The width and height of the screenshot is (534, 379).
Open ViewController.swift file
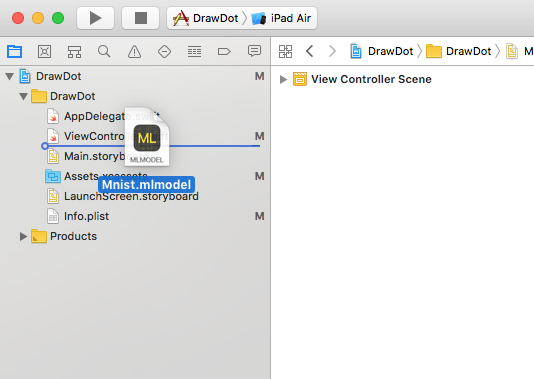(x=135, y=136)
